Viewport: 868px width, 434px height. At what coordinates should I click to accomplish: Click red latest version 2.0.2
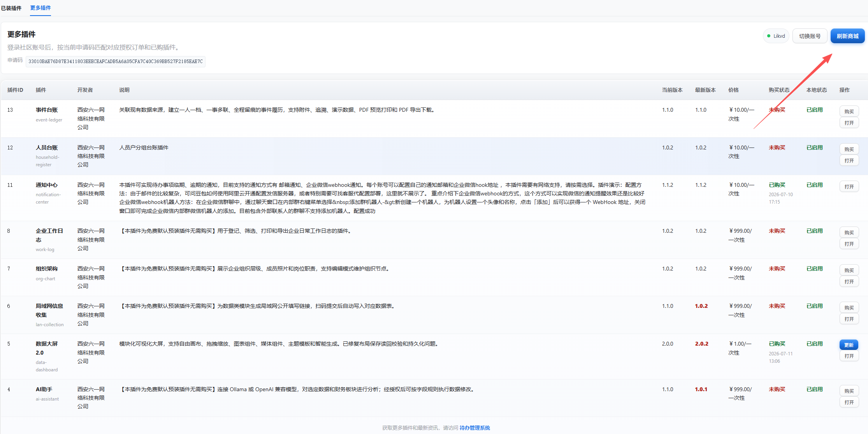pyautogui.click(x=702, y=344)
